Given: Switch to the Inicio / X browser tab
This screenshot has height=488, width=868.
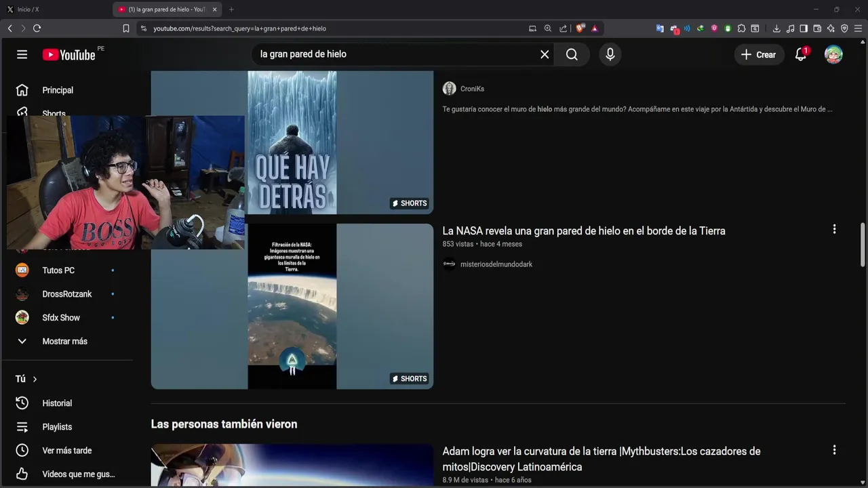Looking at the screenshot, I should (28, 9).
